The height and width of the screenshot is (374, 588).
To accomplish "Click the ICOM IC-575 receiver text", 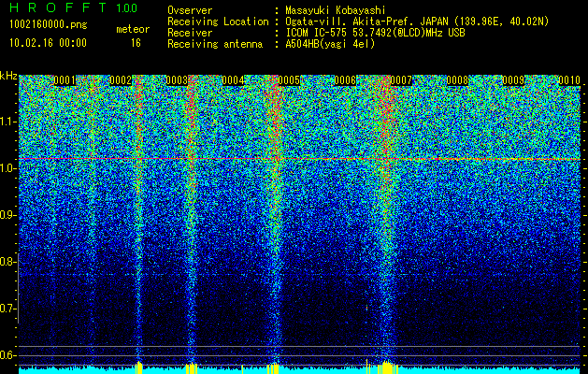I will pyautogui.click(x=375, y=33).
